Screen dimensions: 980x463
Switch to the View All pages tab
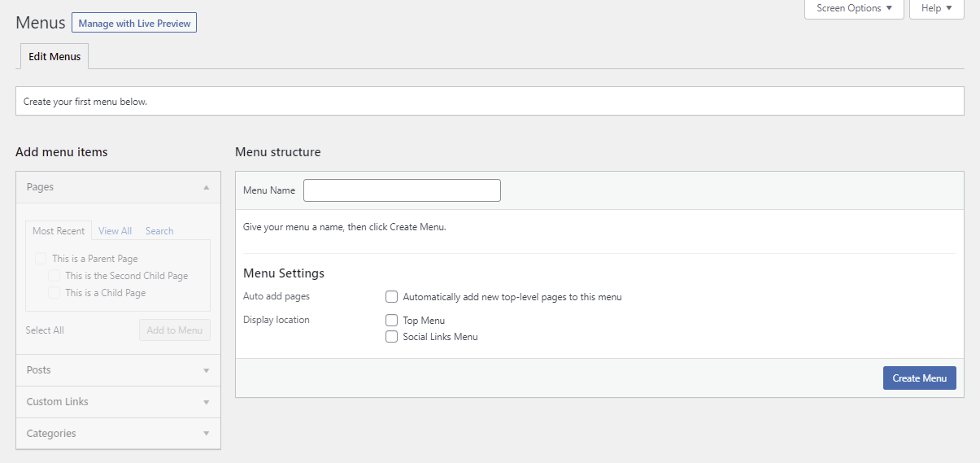(x=115, y=231)
